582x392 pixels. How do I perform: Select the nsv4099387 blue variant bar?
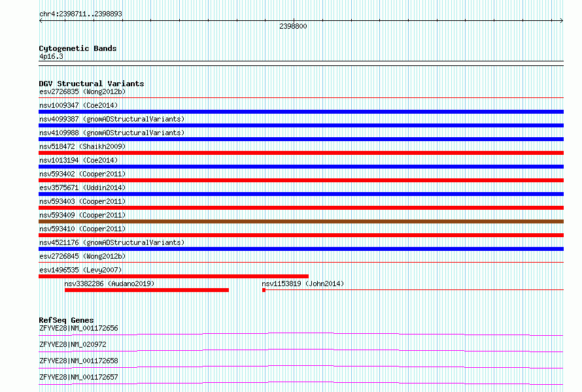pos(301,125)
